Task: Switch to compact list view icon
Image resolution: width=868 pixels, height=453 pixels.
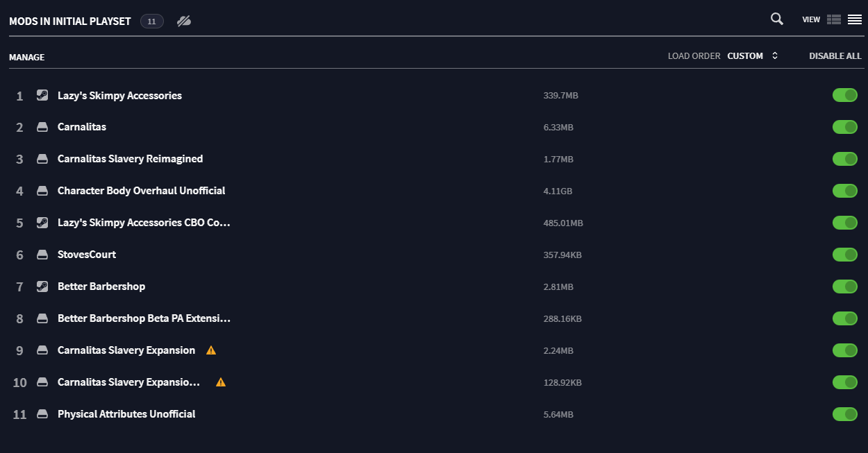Action: 855,19
